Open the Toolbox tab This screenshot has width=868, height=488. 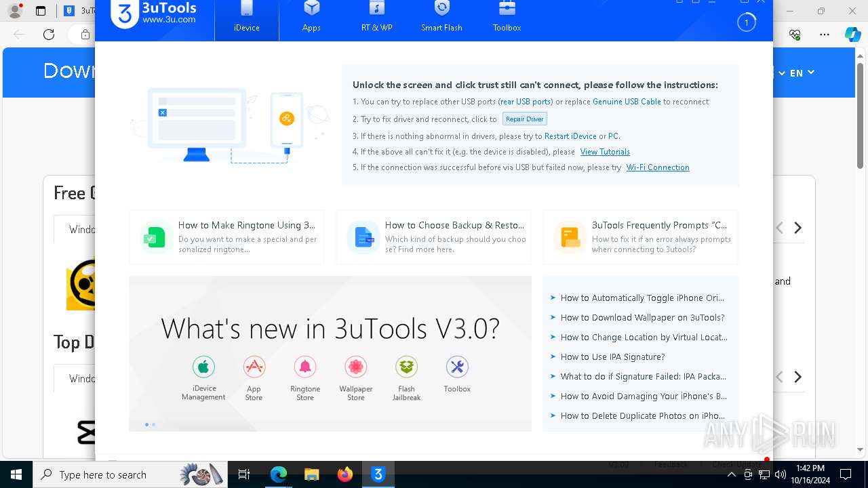[x=507, y=18]
